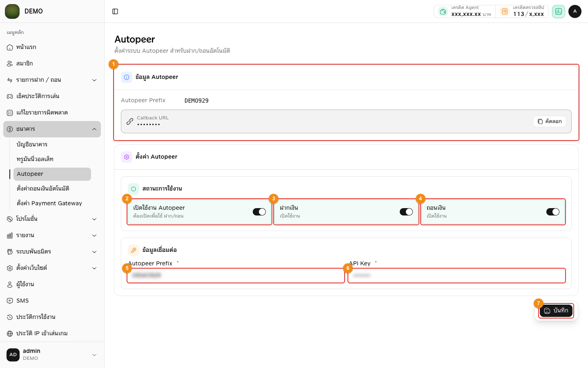
Task: Go to ประวัติการใช้งาน page
Action: (52, 317)
